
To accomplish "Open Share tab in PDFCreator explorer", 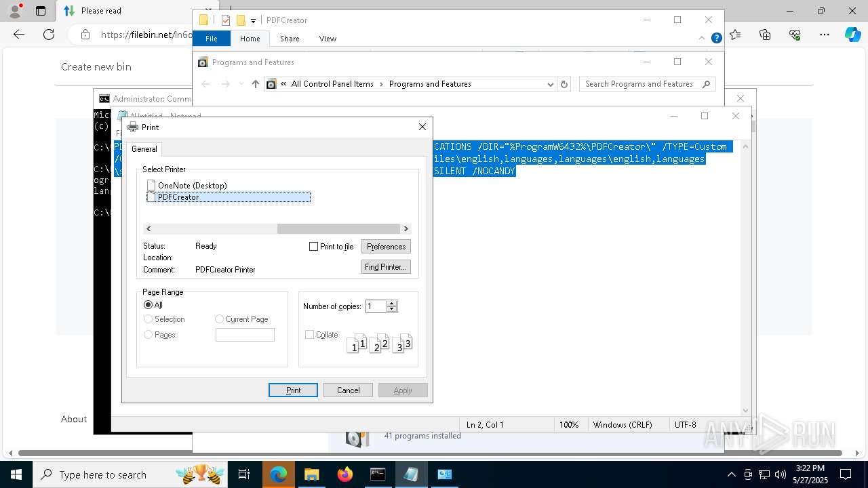I will point(290,39).
